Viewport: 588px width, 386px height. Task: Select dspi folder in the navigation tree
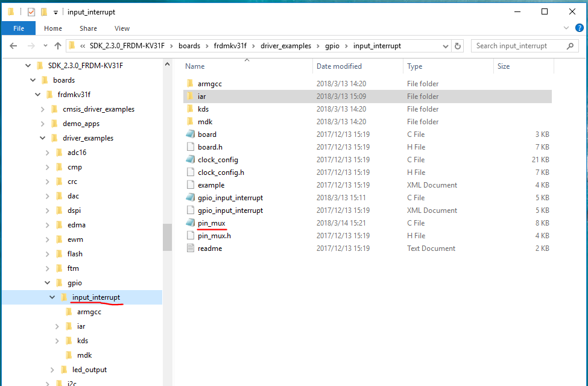click(x=74, y=210)
